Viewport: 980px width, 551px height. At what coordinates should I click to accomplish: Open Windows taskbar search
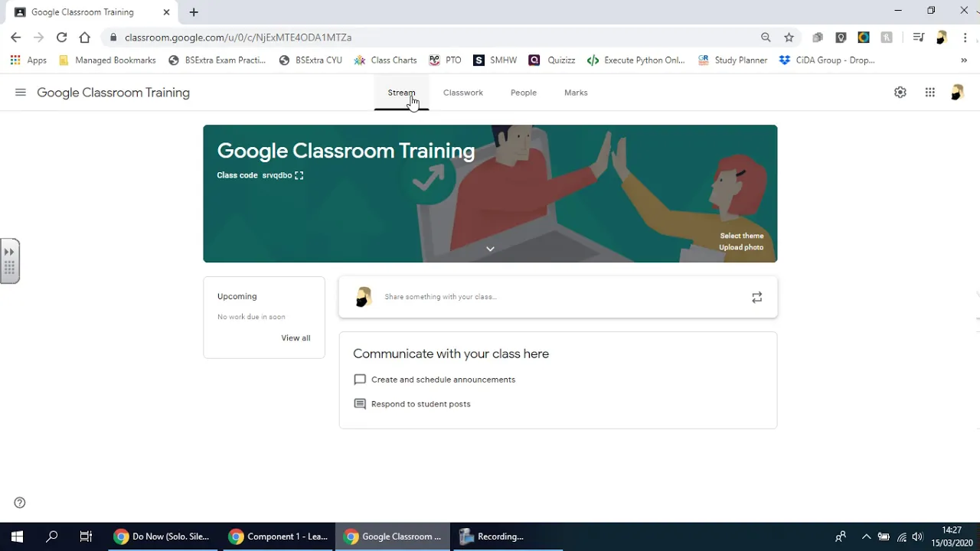click(x=52, y=536)
